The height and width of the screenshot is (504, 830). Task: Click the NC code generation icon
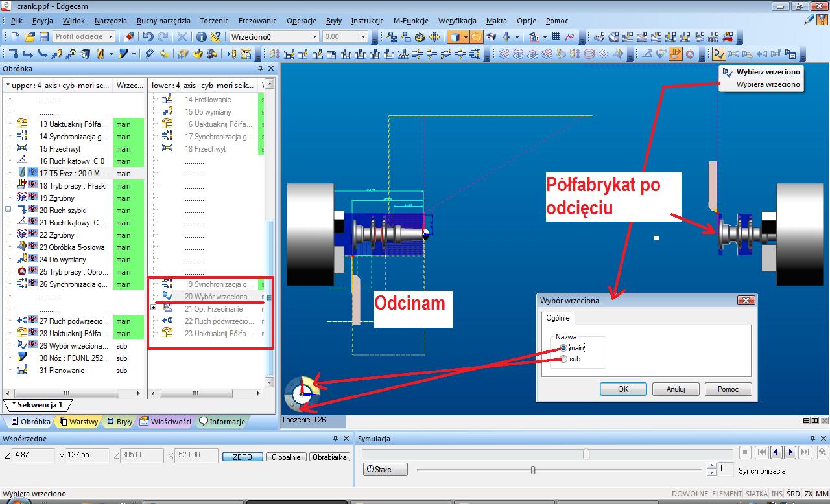pos(245,54)
